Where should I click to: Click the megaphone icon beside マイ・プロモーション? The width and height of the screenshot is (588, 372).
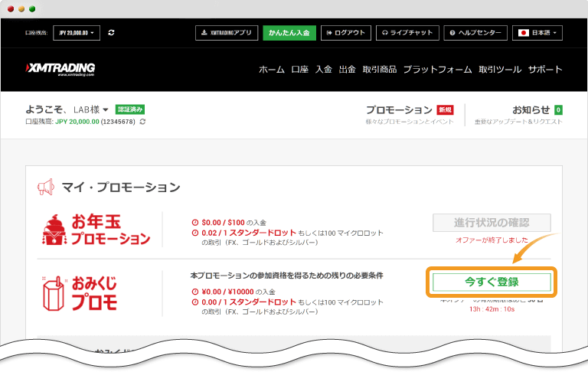[46, 187]
